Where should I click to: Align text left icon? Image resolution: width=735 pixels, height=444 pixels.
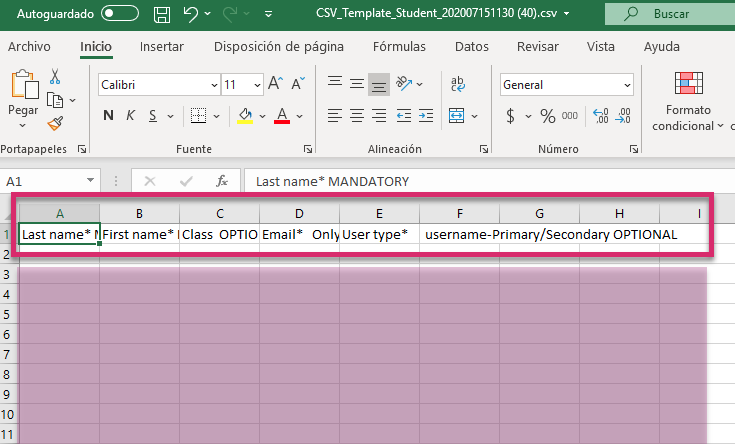coord(335,115)
